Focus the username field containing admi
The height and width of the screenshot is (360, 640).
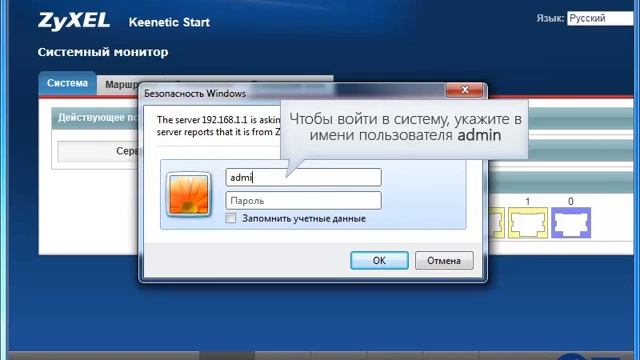point(303,177)
